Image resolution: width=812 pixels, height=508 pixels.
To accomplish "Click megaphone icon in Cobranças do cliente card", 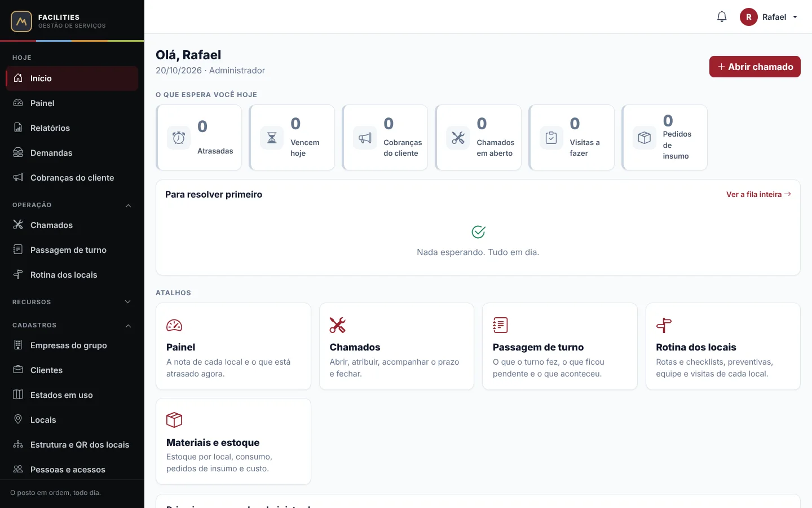I will (x=365, y=138).
